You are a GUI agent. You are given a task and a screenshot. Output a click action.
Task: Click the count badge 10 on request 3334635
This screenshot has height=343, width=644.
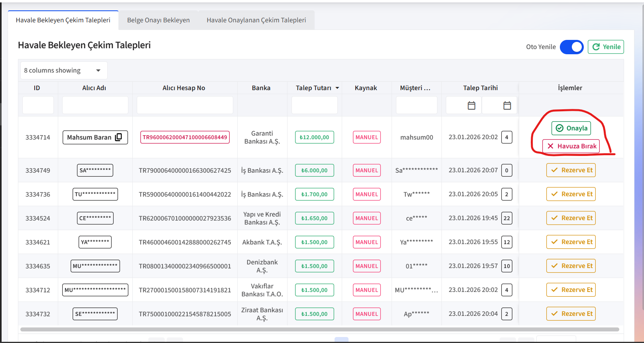(507, 266)
